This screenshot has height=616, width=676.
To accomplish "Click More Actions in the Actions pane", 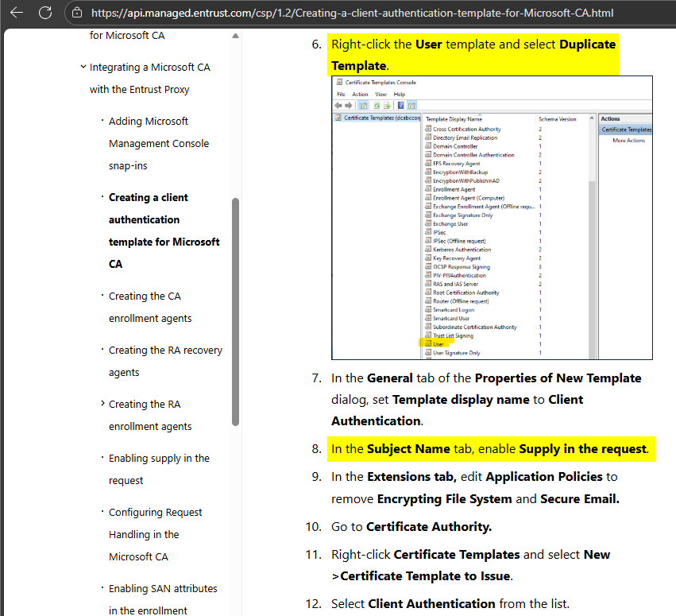I will pos(628,141).
